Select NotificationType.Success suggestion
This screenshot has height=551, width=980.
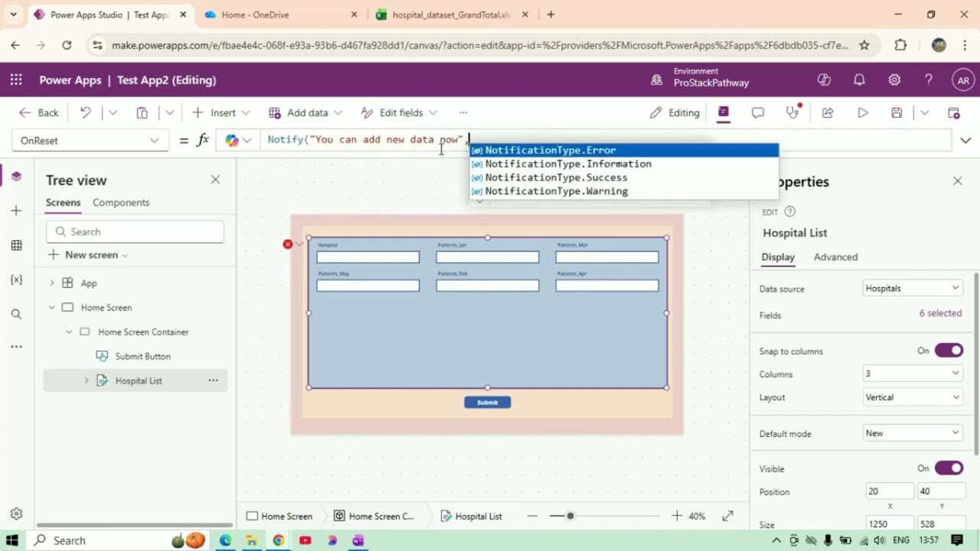pos(624,178)
